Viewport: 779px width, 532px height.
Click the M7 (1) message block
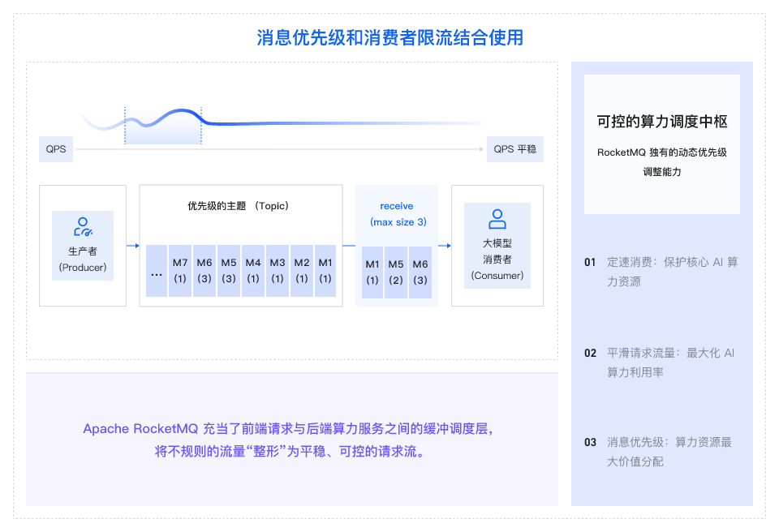180,271
